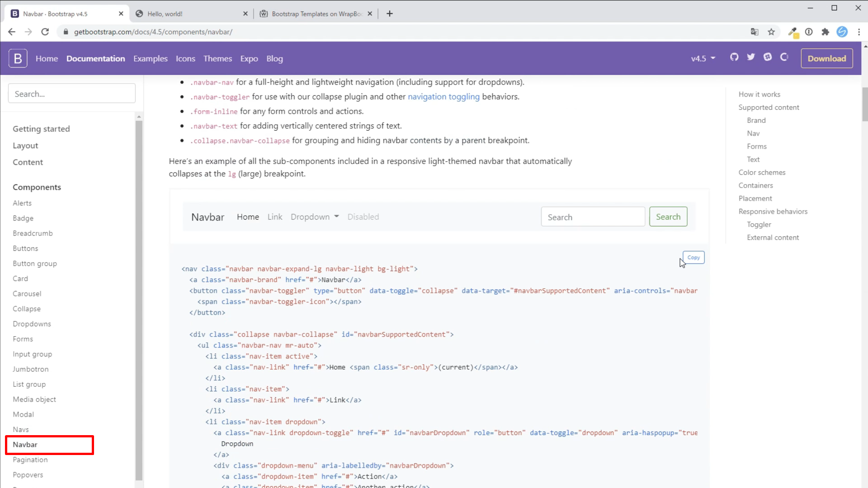Go forward with browser forward arrow
The image size is (868, 488).
pyautogui.click(x=28, y=32)
